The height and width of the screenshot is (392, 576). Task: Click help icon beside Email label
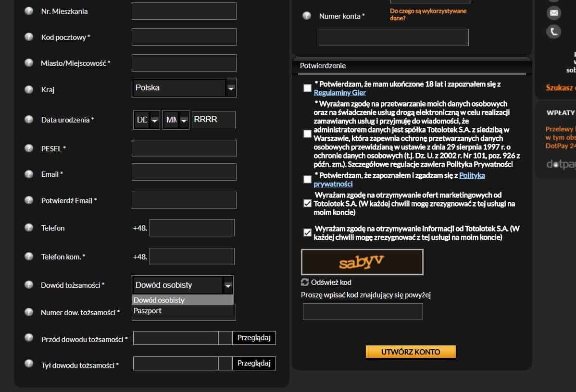pos(29,174)
